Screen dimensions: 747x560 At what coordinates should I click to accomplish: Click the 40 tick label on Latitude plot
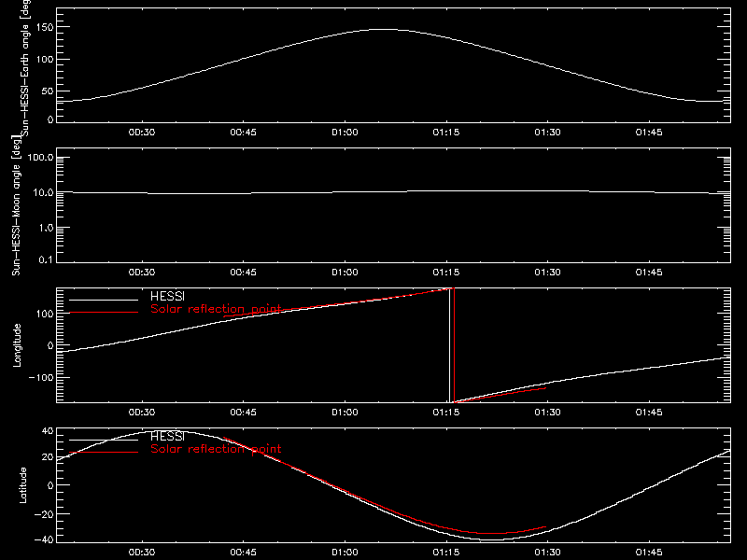(48, 431)
